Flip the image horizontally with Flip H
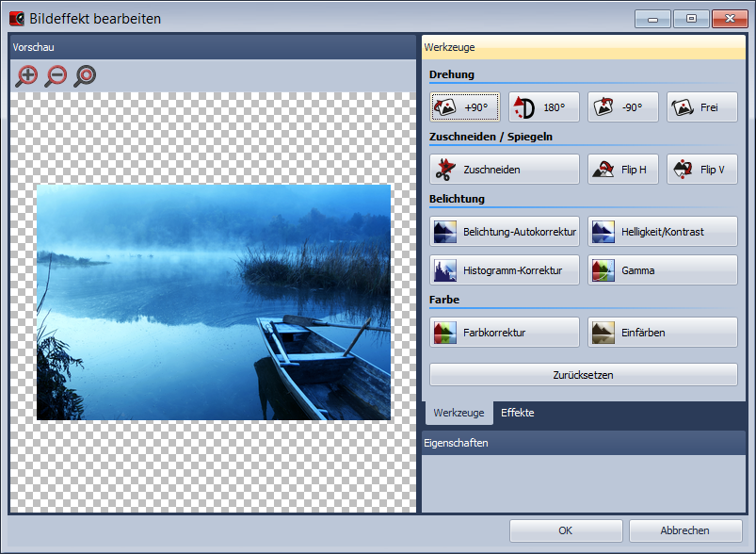The height and width of the screenshot is (554, 756). pyautogui.click(x=622, y=169)
